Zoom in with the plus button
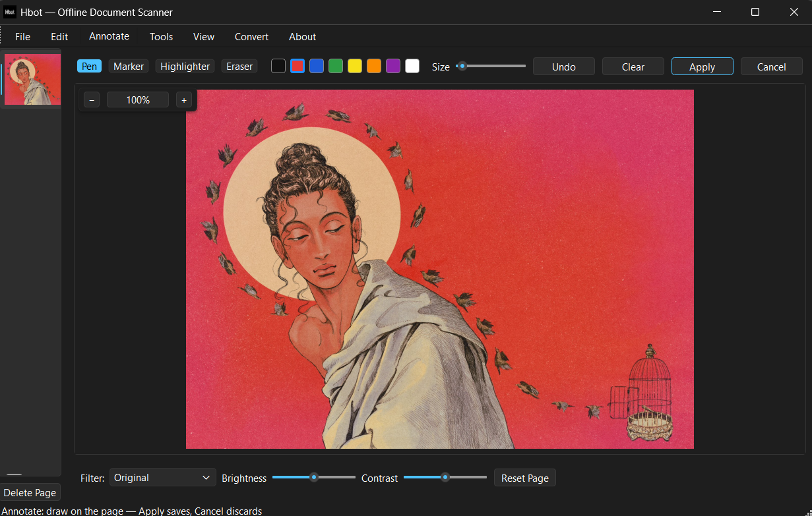 click(x=184, y=100)
